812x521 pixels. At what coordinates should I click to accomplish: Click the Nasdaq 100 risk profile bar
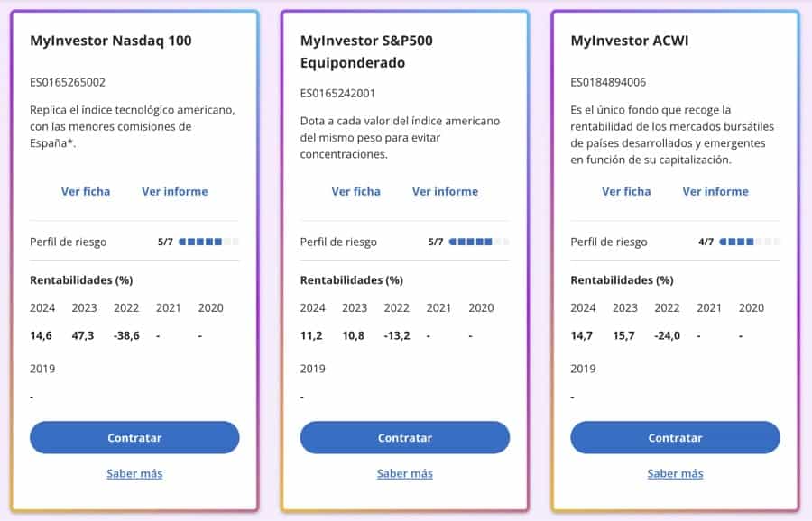point(208,242)
